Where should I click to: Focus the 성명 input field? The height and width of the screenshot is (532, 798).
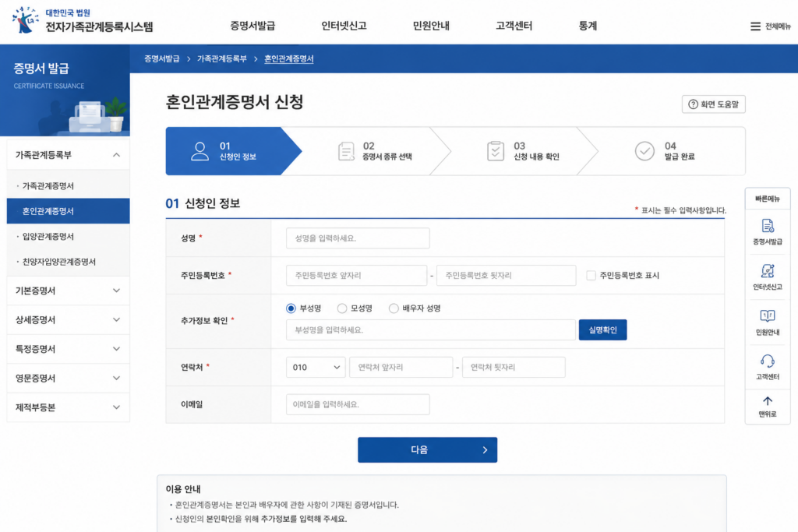click(x=358, y=238)
